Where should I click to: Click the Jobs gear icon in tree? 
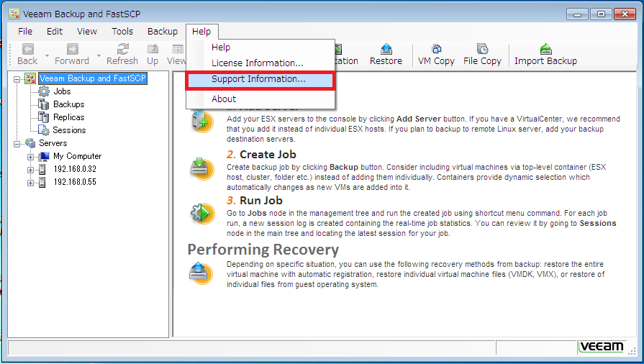(44, 91)
